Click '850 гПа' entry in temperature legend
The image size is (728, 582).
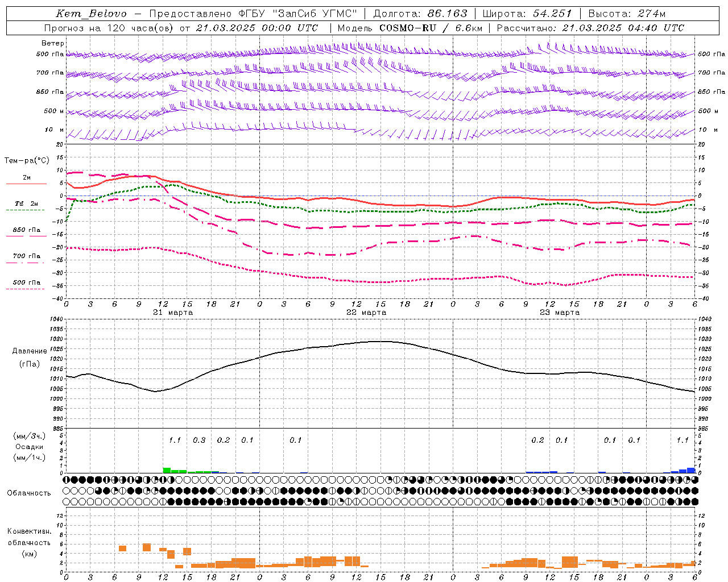[x=27, y=230]
